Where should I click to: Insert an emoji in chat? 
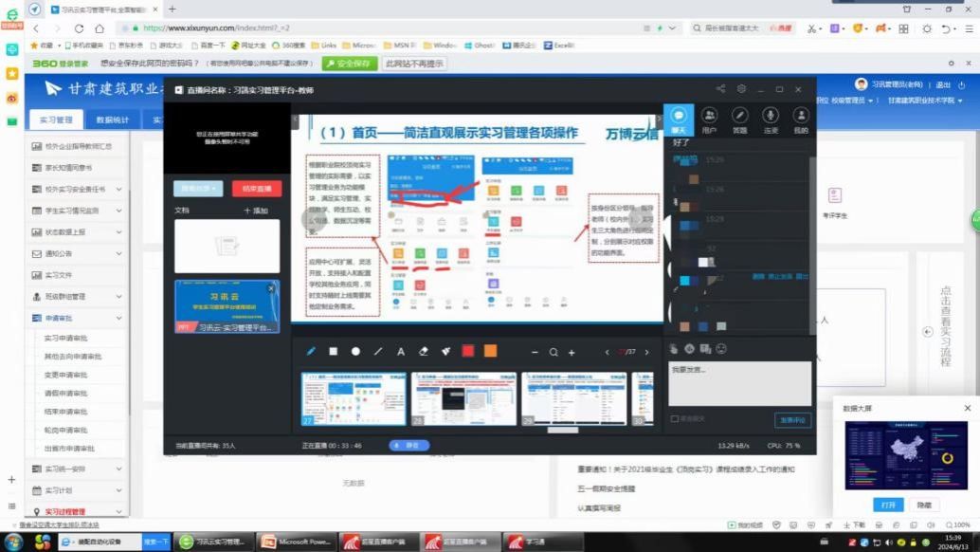721,349
